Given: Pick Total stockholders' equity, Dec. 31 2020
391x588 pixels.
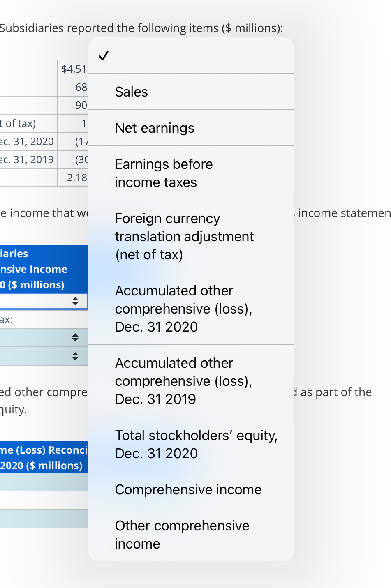Looking at the screenshot, I should click(197, 444).
